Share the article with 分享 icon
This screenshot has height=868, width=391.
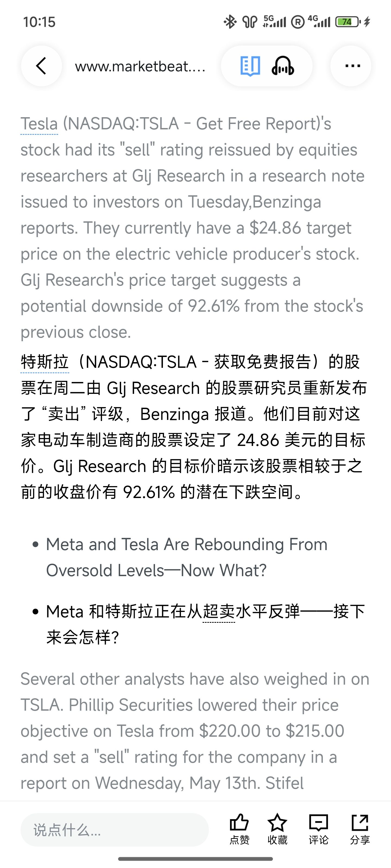tap(360, 829)
